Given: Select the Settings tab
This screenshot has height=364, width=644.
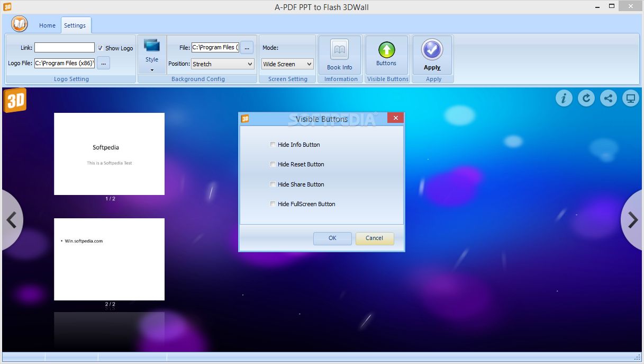Looking at the screenshot, I should 75,25.
